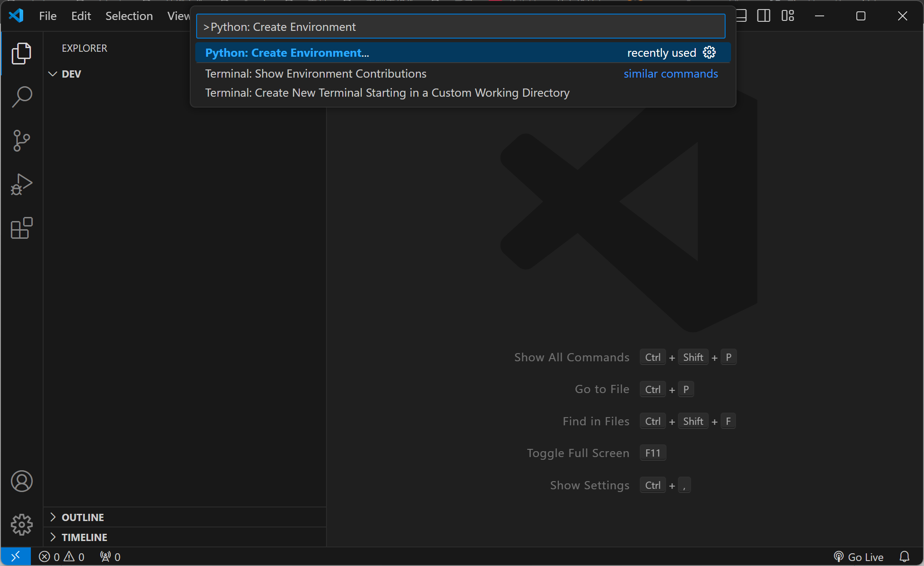Toggle the secondary side bar layout
The width and height of the screenshot is (924, 566).
click(764, 16)
